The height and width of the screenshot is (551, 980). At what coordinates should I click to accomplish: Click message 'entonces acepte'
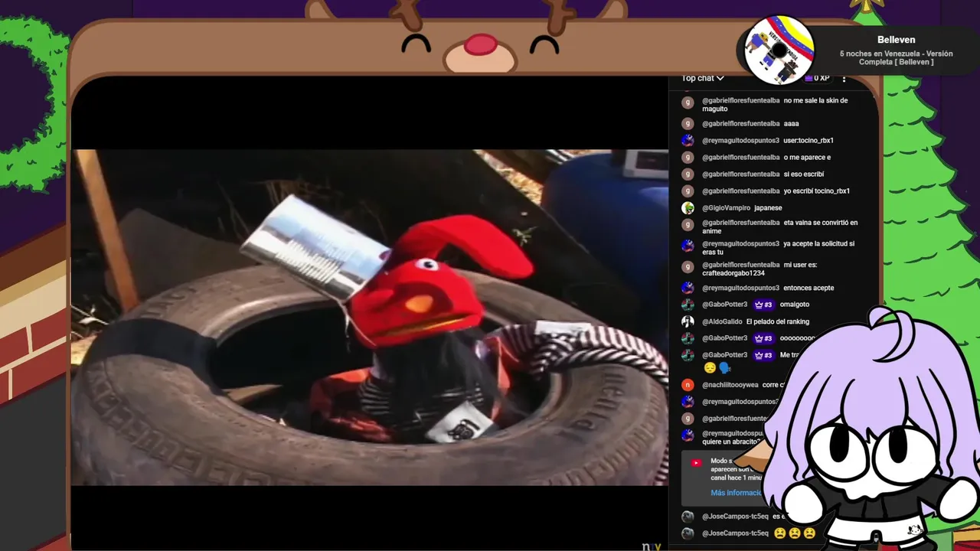tap(808, 288)
